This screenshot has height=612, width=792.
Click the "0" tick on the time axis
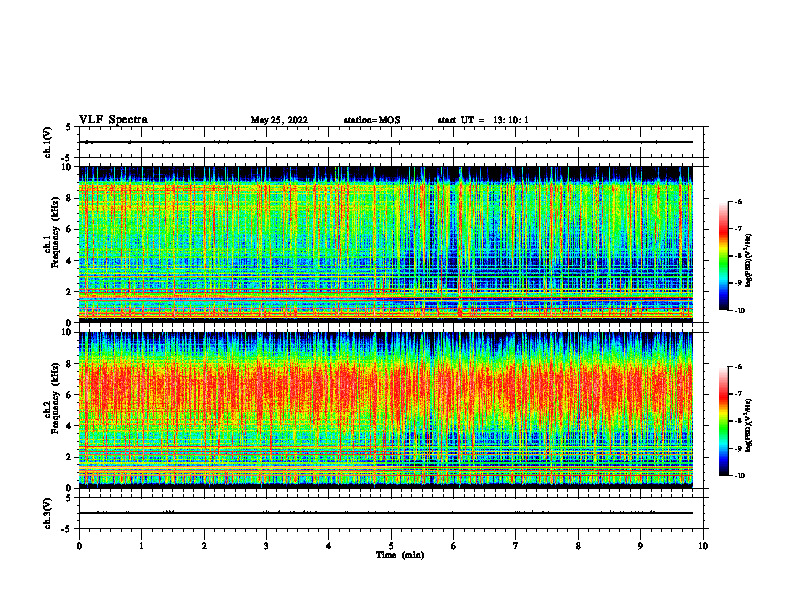[x=79, y=546]
